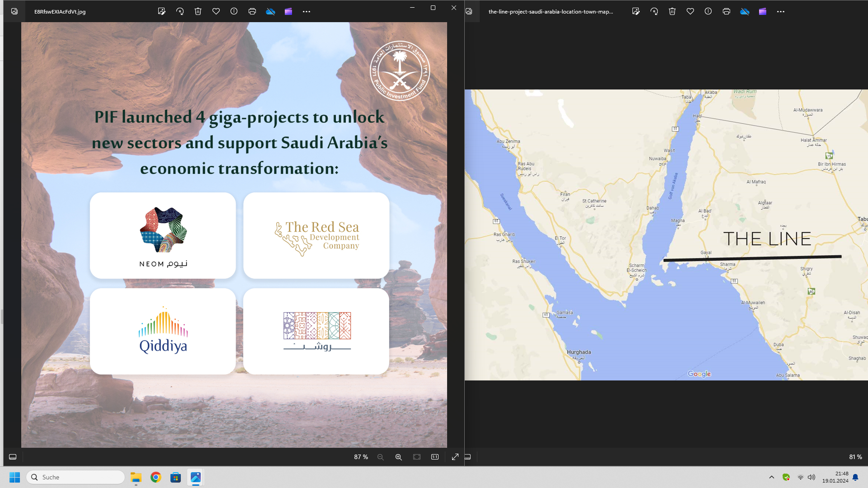Click the filename E8RfswEXIAcFdVt.jpg in title bar
The image size is (868, 488).
[x=60, y=12]
